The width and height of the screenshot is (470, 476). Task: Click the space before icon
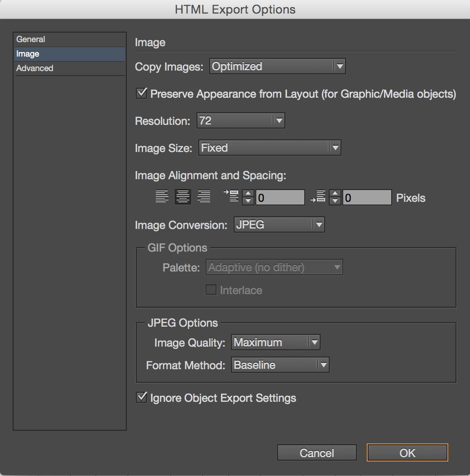[231, 196]
